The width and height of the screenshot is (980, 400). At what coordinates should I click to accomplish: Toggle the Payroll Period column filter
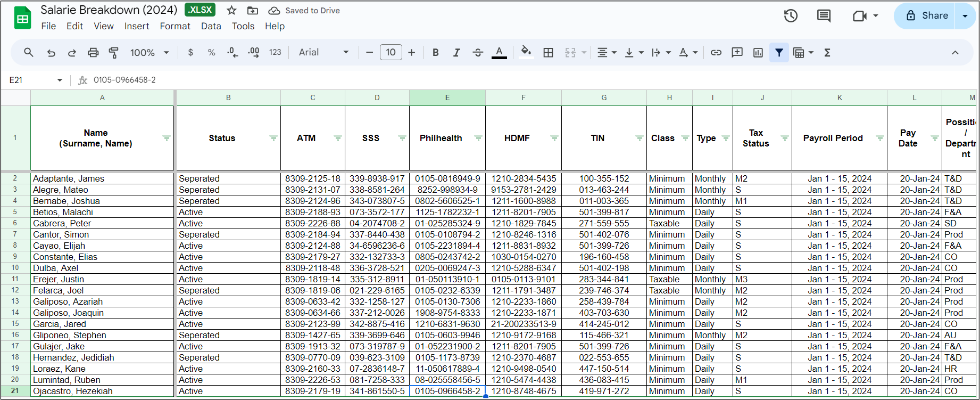coord(880,138)
